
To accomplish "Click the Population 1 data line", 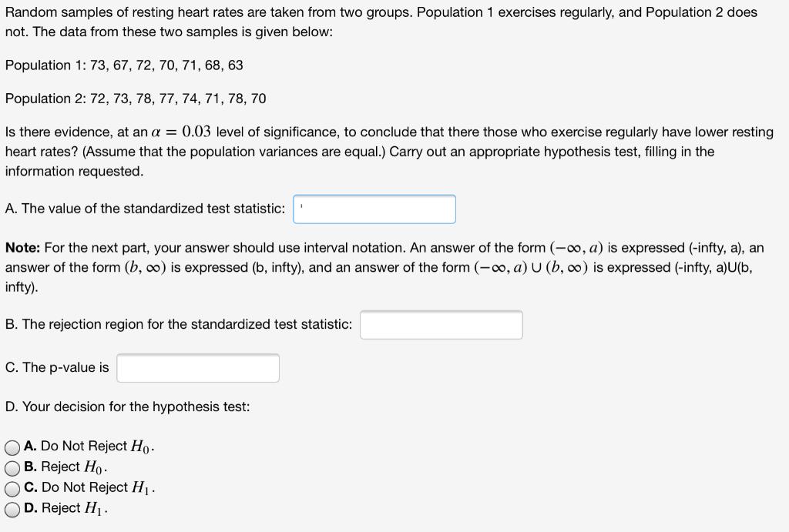I will click(x=123, y=65).
